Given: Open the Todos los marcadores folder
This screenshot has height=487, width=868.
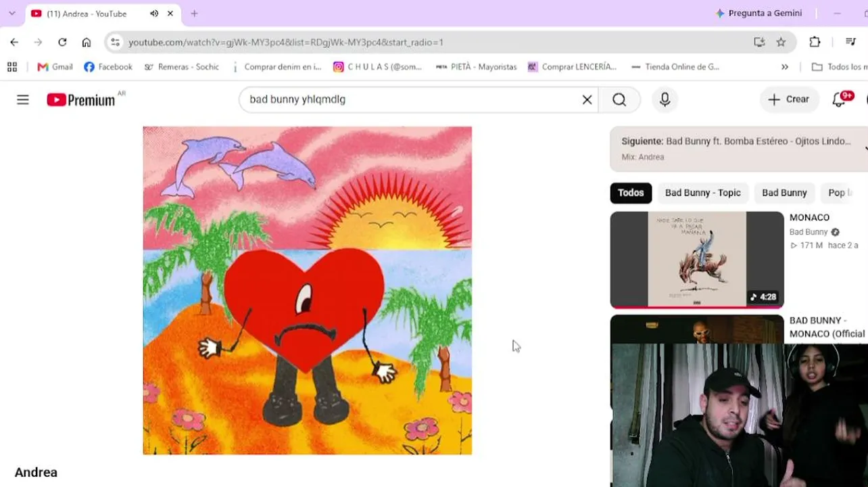Looking at the screenshot, I should [839, 67].
